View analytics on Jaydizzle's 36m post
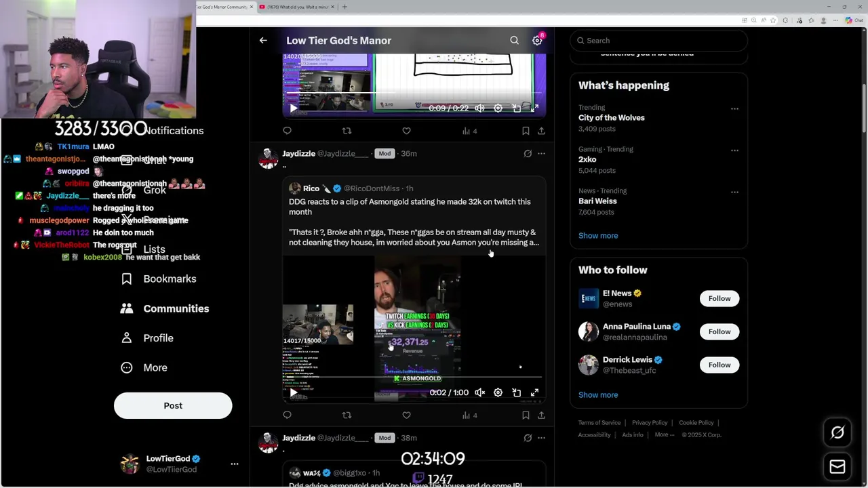868x488 pixels. coord(469,415)
